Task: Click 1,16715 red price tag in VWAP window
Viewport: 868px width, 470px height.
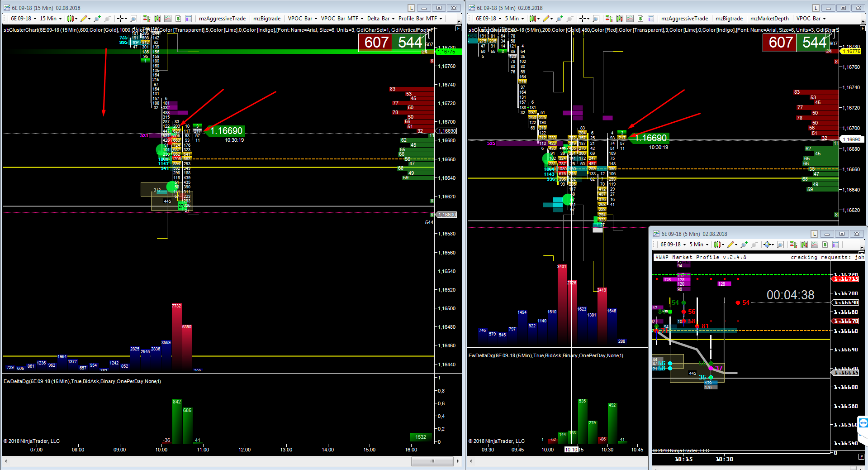Action: 845,279
